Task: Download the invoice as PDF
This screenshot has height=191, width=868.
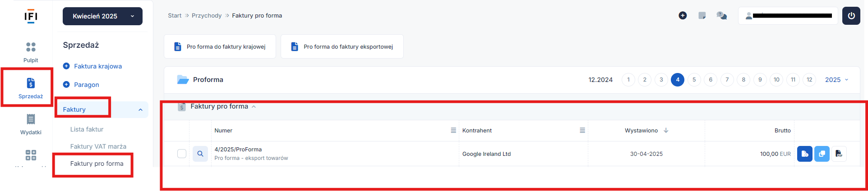Action: 839,154
